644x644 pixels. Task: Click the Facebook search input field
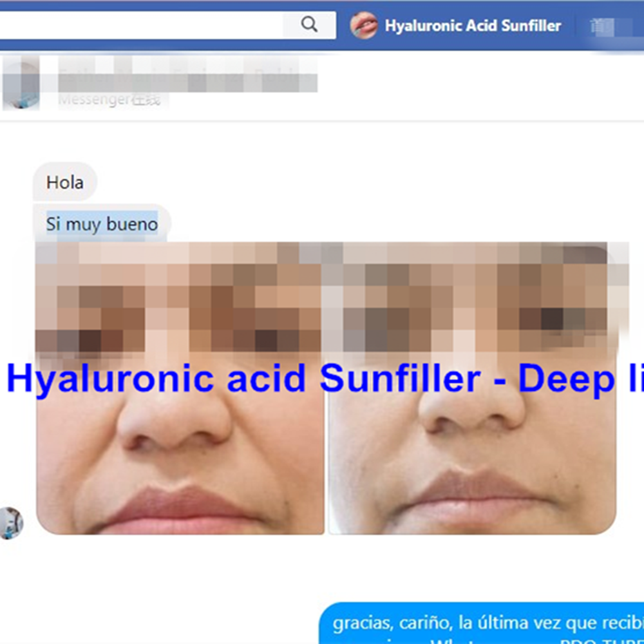pos(141,25)
